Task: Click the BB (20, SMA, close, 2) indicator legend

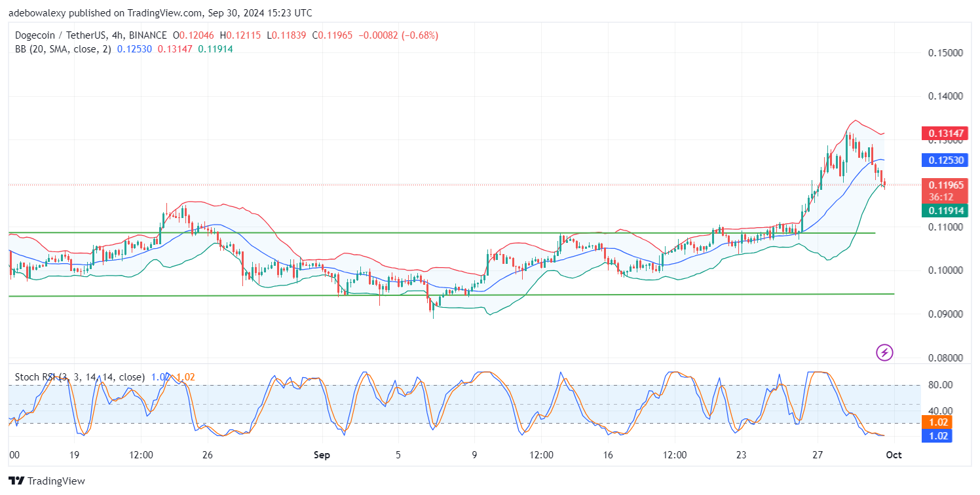Action: tap(63, 48)
